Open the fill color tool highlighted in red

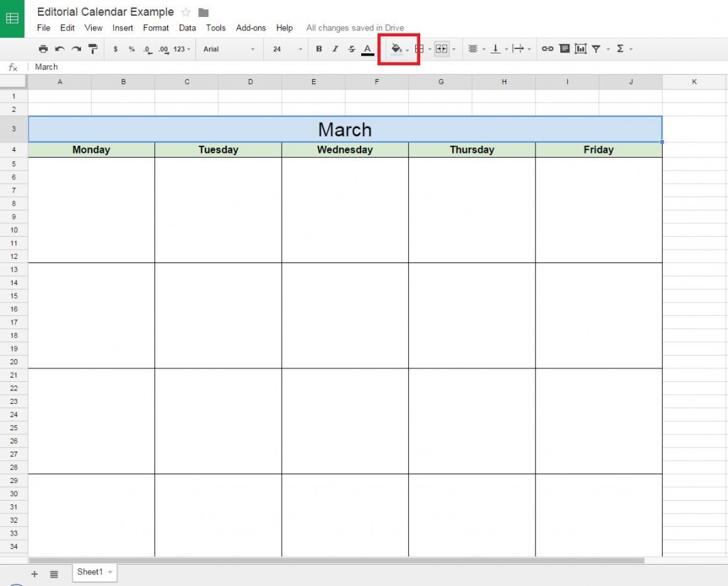coord(396,48)
